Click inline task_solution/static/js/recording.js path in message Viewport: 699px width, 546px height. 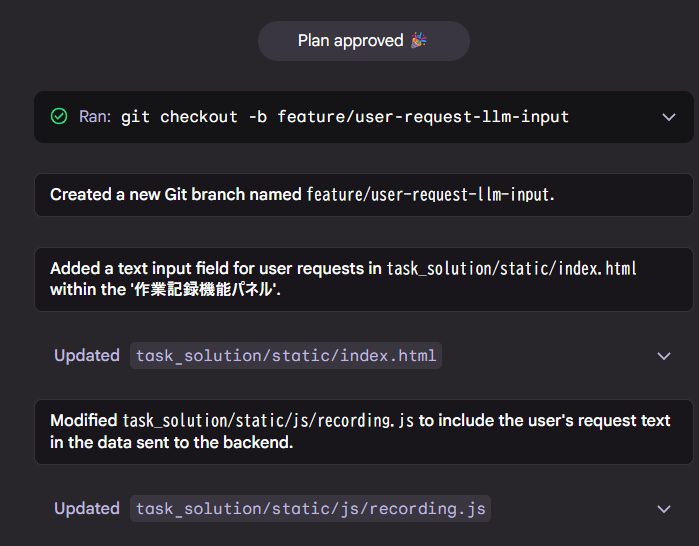pos(268,421)
